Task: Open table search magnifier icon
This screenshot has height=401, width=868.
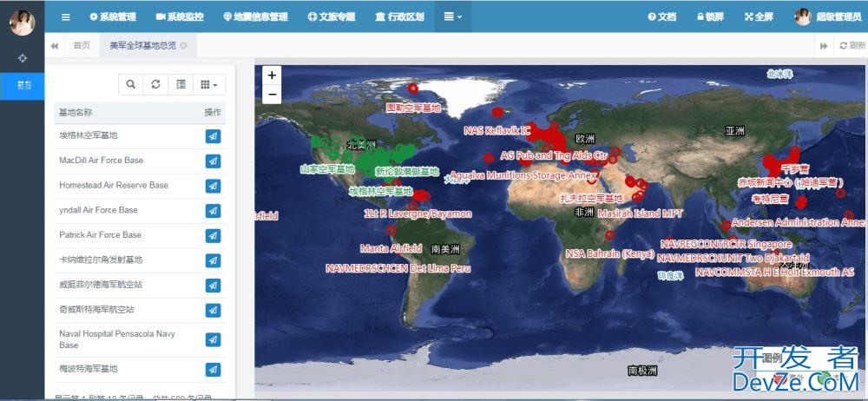Action: [131, 84]
